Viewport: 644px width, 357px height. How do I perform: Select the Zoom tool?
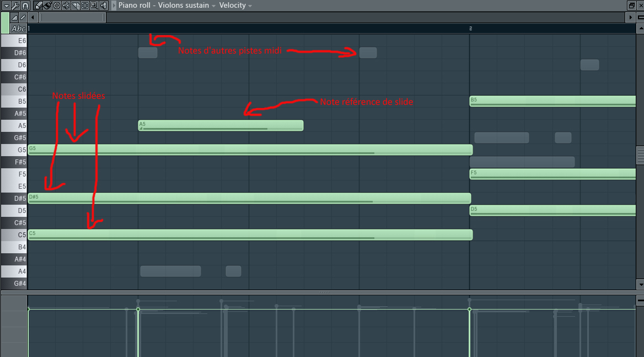[94, 5]
